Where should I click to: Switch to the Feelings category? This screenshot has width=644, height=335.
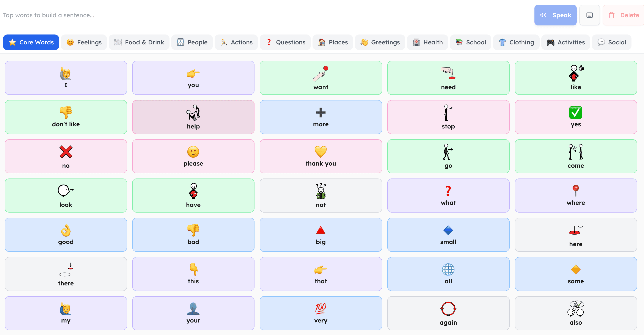84,42
